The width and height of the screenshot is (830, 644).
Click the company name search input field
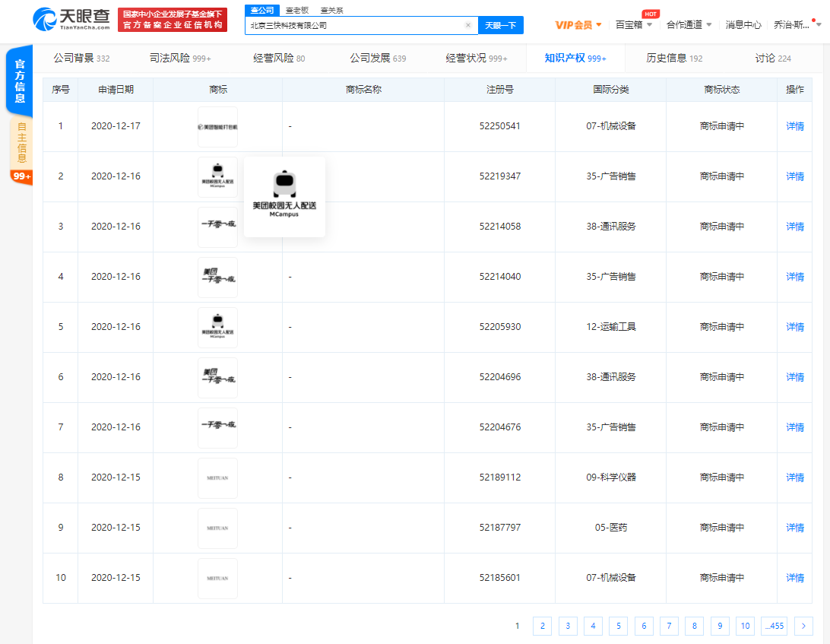[x=356, y=25]
